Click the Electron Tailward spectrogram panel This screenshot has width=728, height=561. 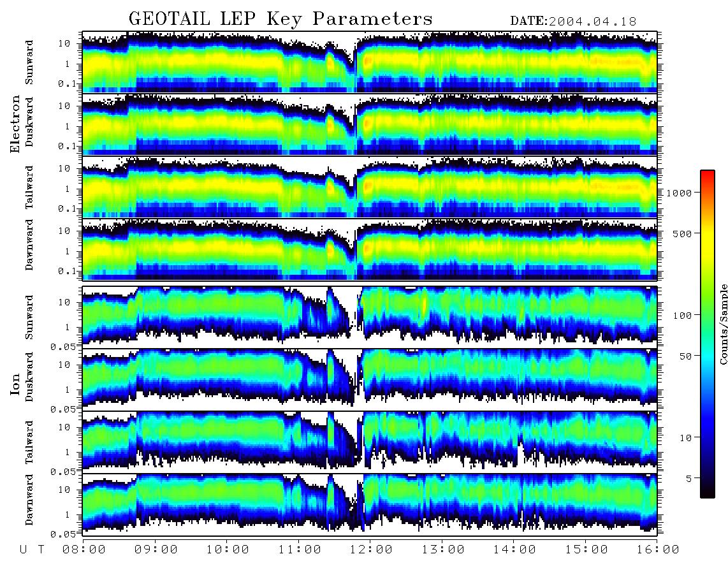click(x=370, y=187)
